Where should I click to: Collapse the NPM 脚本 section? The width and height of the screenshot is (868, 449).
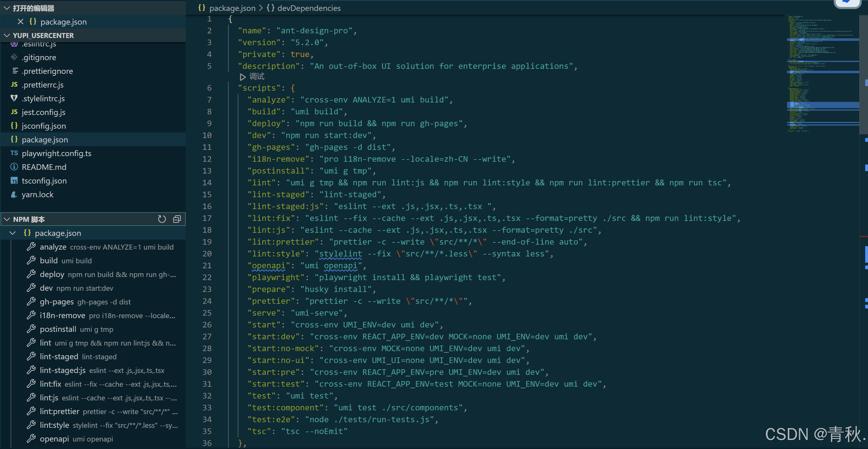(7, 219)
